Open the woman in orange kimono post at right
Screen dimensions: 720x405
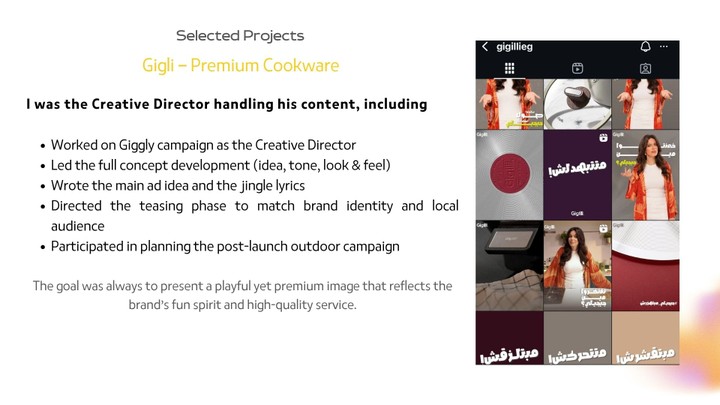[x=645, y=175]
